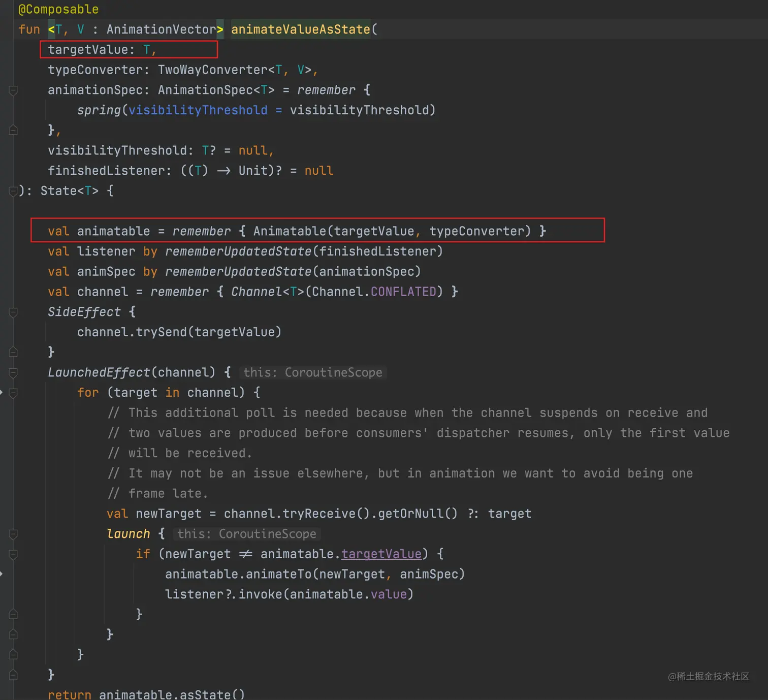Screen dimensions: 768x700
Task: Click comment '// will be received.'
Action: click(179, 453)
